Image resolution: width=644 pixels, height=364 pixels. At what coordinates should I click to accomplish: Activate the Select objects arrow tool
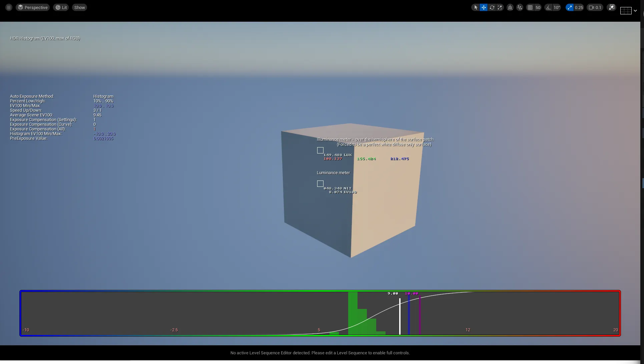point(476,7)
